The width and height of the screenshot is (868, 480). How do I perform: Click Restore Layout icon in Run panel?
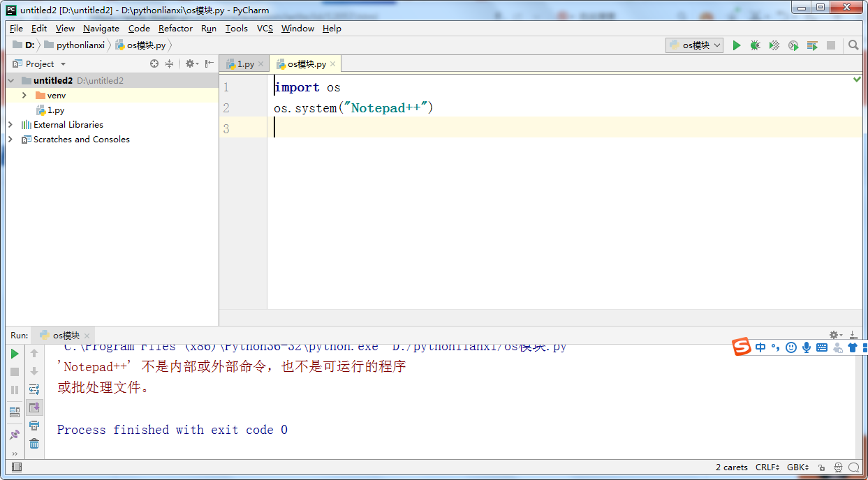[15, 412]
